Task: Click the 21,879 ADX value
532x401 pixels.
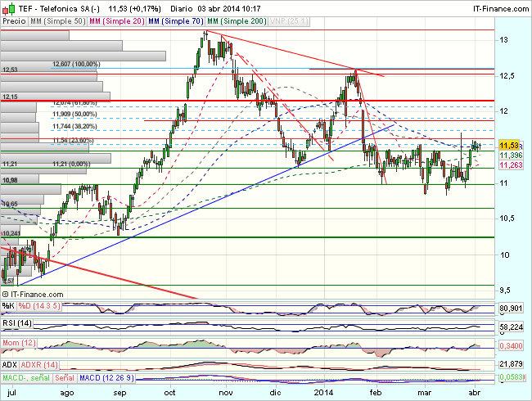Action: 511,364
